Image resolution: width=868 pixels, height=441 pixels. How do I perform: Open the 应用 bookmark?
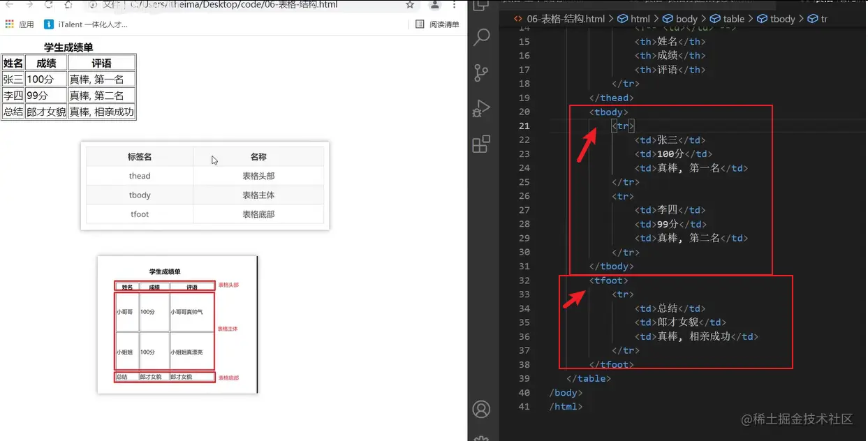click(26, 23)
